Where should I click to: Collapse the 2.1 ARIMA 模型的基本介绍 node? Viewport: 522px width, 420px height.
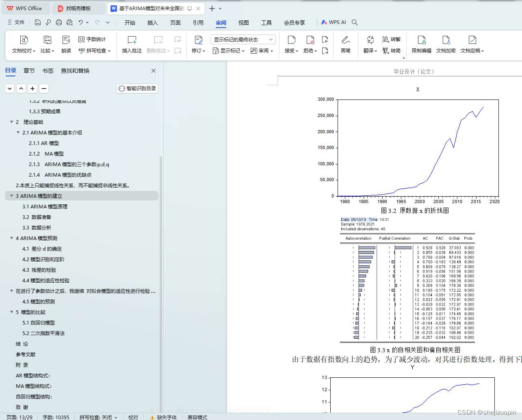point(18,132)
